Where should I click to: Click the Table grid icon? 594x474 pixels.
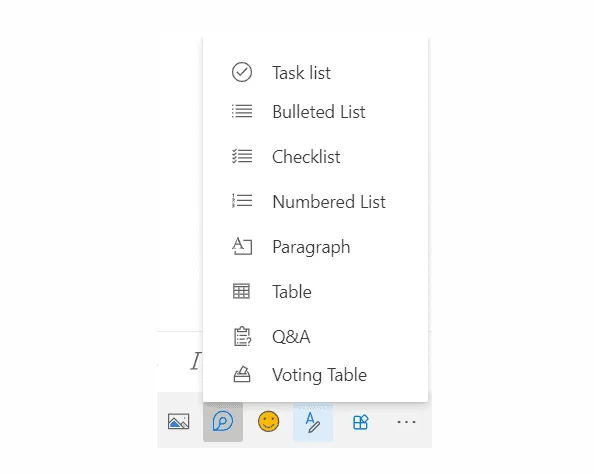[241, 291]
